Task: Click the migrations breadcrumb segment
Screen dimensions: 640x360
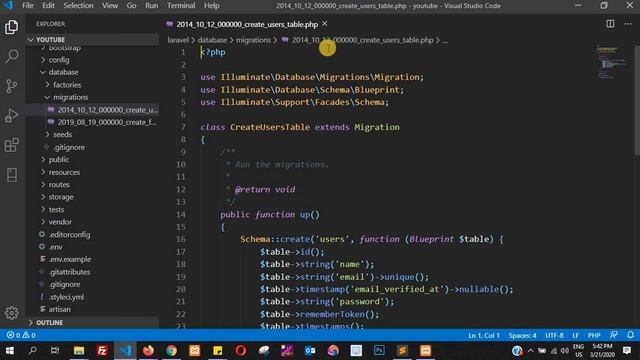Action: click(253, 40)
